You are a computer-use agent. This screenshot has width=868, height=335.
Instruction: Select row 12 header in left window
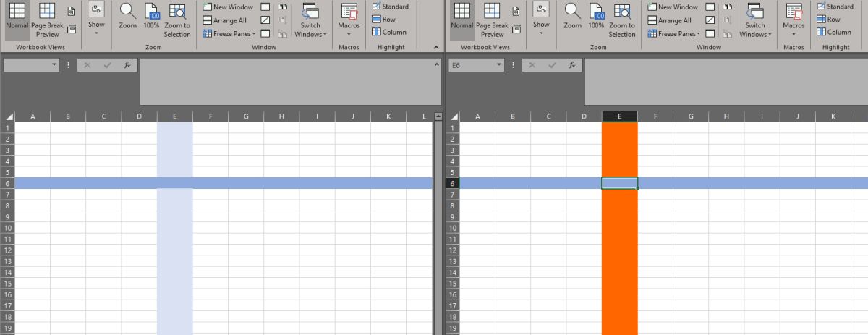pyautogui.click(x=7, y=250)
